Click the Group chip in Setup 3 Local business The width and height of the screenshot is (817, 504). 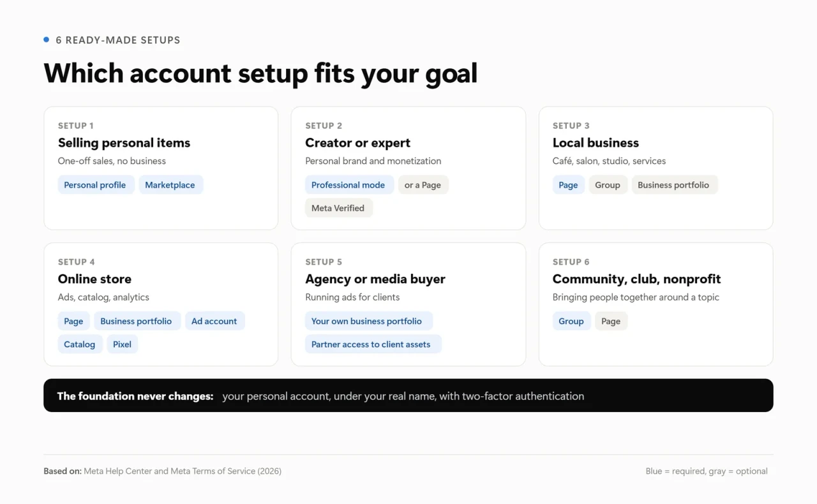tap(608, 185)
